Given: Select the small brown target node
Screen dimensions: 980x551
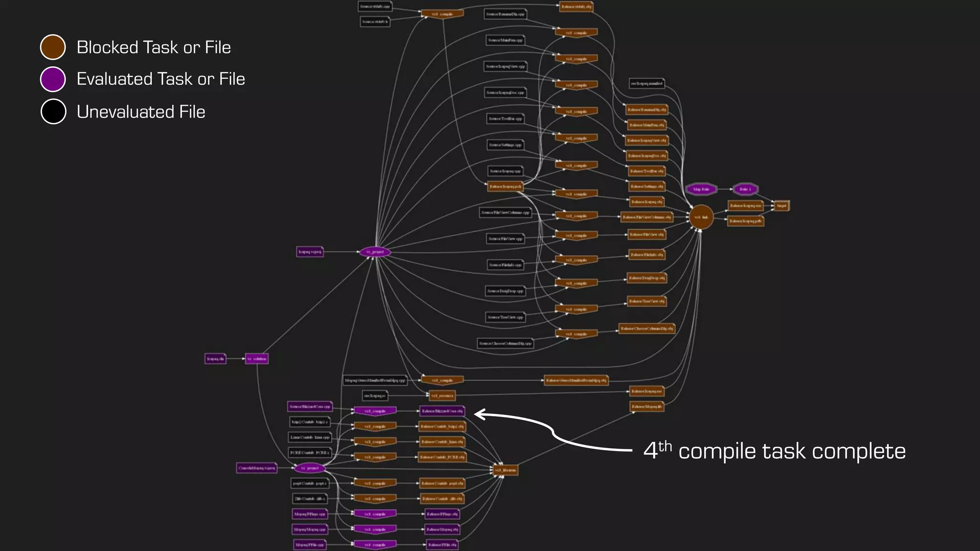Looking at the screenshot, I should coord(781,206).
